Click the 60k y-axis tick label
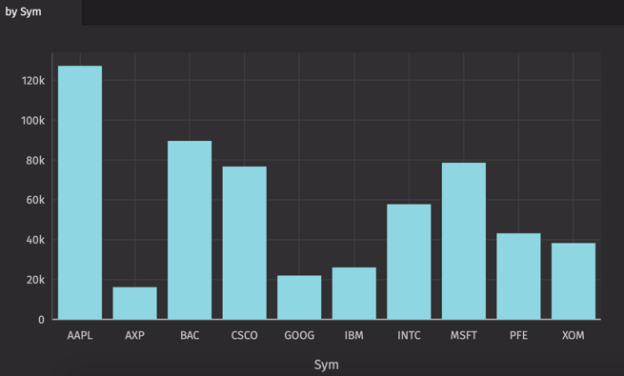The image size is (624, 376). [35, 200]
